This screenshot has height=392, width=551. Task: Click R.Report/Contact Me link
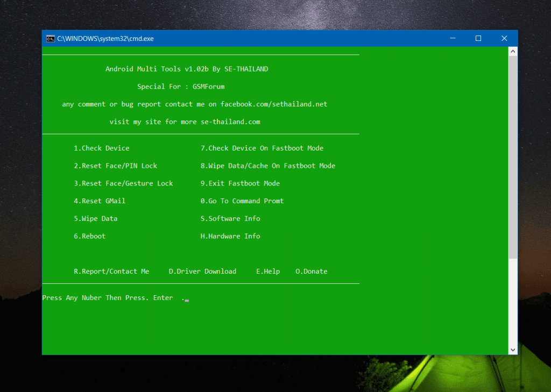click(111, 271)
